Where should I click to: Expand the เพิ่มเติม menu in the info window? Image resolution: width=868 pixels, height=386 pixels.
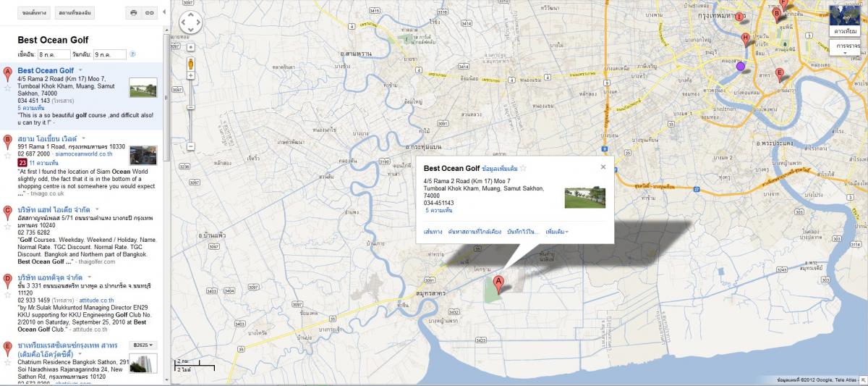(557, 232)
